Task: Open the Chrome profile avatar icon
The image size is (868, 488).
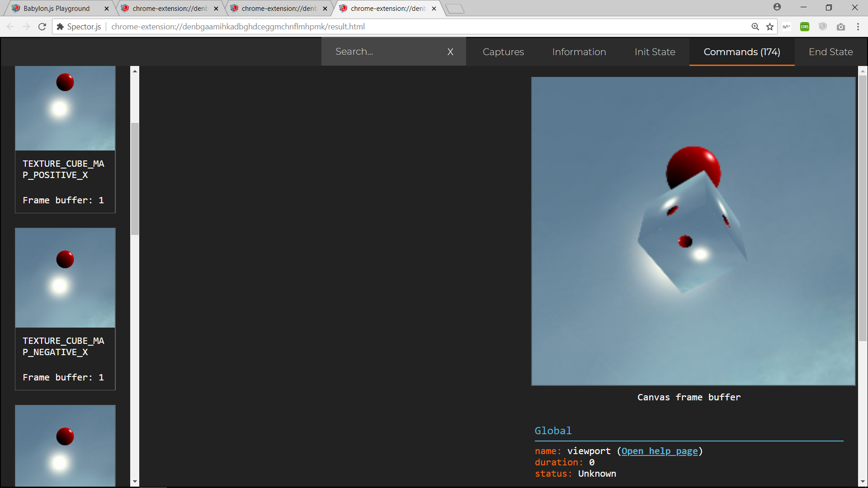Action: 777,7
